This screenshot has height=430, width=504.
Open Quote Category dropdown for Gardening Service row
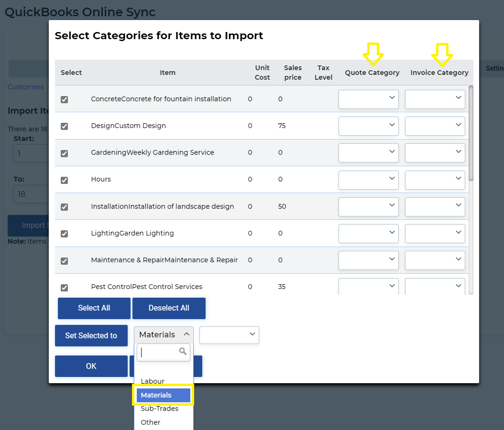(x=368, y=153)
